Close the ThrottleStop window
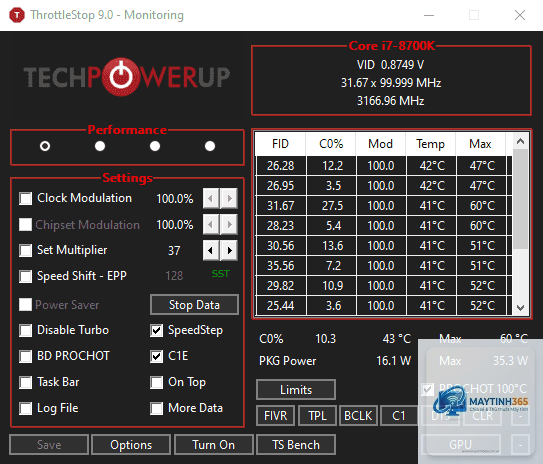This screenshot has height=464, width=543. [520, 15]
